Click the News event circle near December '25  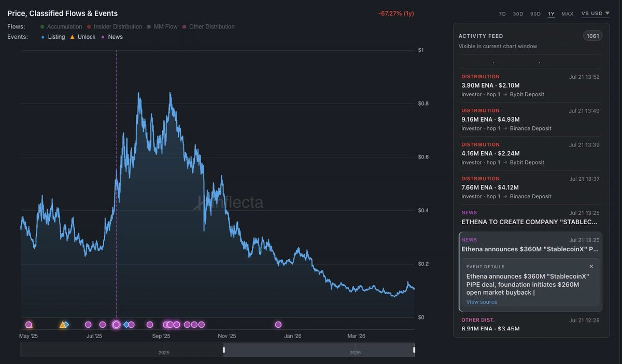pos(278,325)
